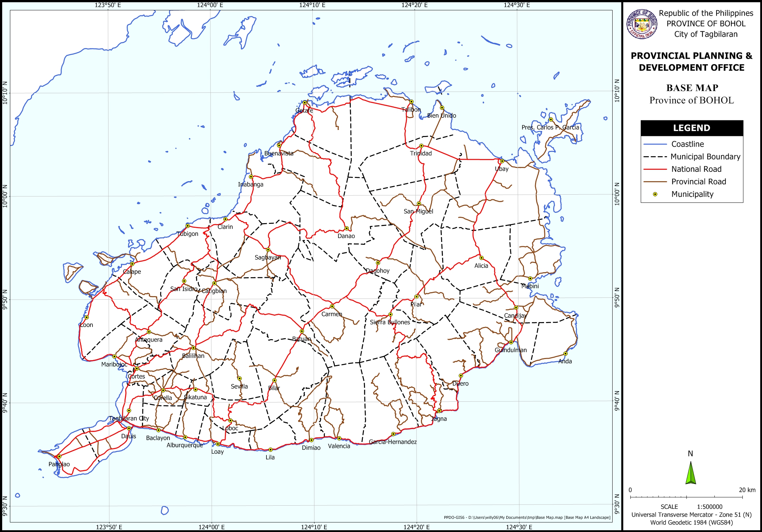This screenshot has width=762, height=532.
Task: Click the Antequera town label
Action: point(148,340)
